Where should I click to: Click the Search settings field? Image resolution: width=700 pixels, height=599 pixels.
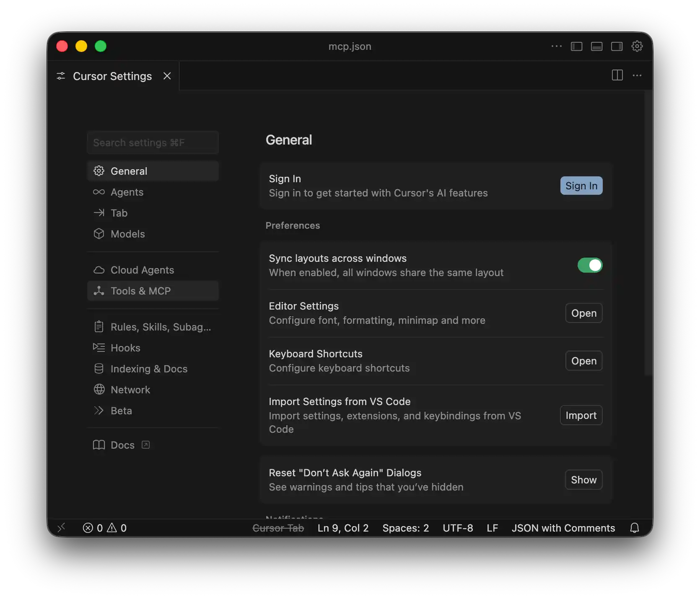click(153, 142)
